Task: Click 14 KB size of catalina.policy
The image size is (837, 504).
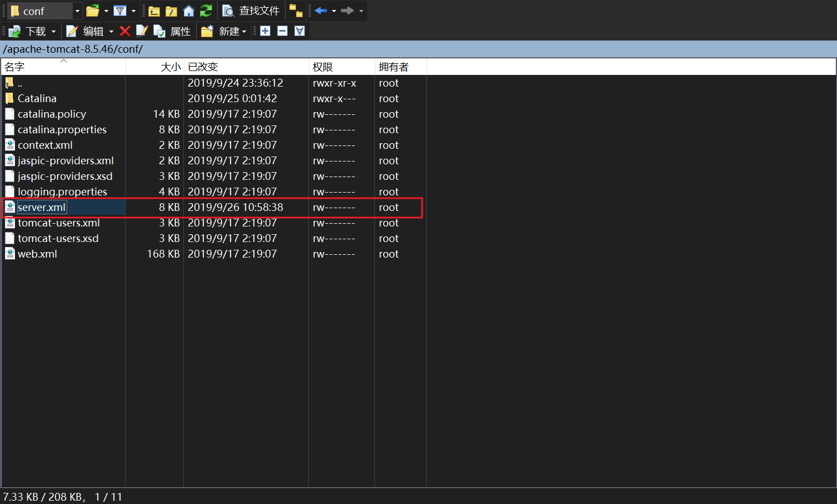Action: pos(167,114)
